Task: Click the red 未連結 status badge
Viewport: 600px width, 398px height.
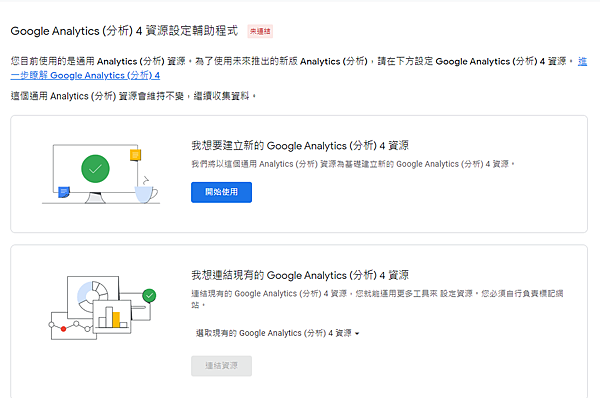Action: (260, 31)
